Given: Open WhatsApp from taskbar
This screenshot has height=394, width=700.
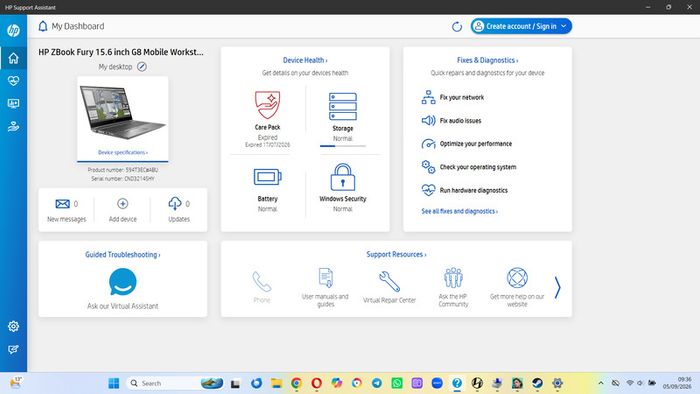Looking at the screenshot, I should [x=397, y=383].
